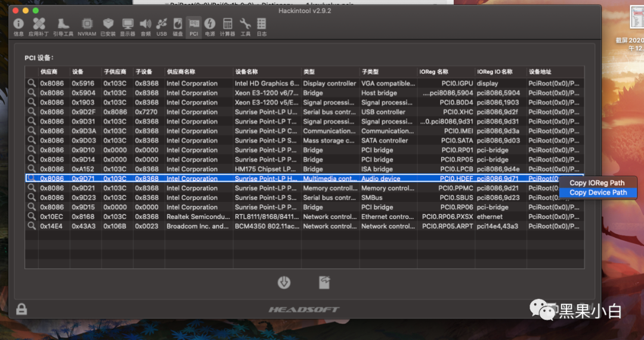
Task: Choose Copy IOReg Path from context menu
Action: (597, 183)
